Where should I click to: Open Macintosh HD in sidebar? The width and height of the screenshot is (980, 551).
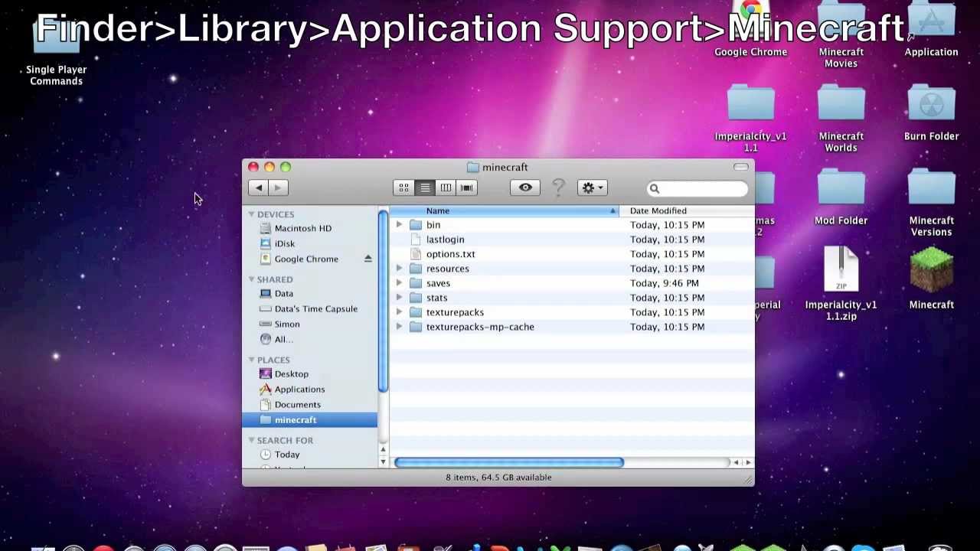(x=302, y=228)
